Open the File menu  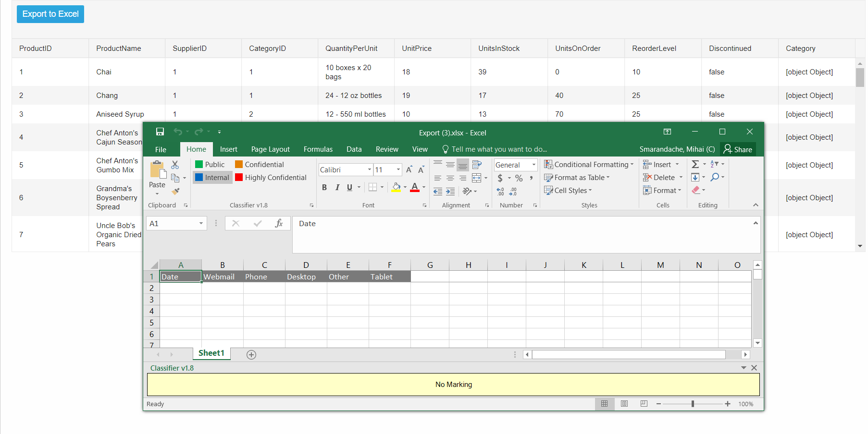[x=161, y=149]
